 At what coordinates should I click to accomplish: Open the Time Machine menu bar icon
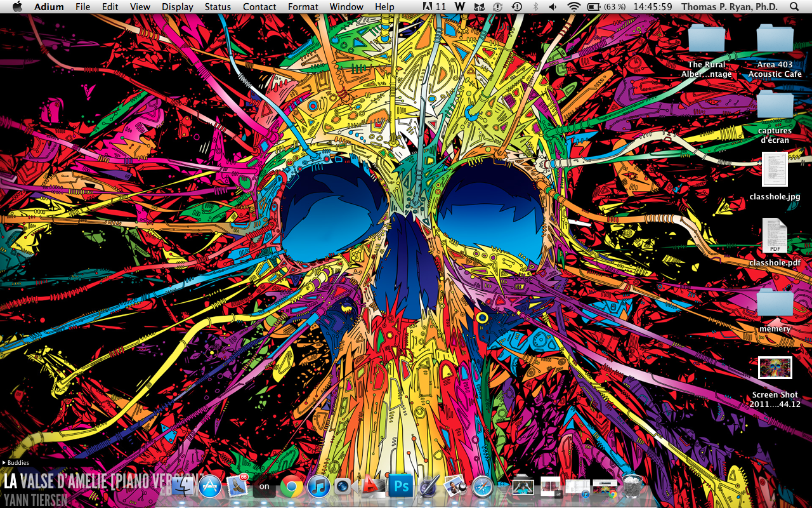(516, 7)
